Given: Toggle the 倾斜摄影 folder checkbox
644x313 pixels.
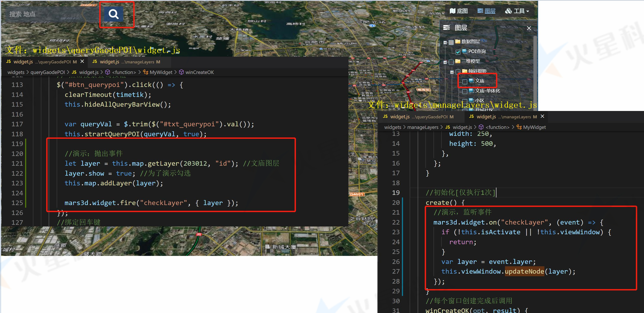Looking at the screenshot, I should pyautogui.click(x=458, y=72).
